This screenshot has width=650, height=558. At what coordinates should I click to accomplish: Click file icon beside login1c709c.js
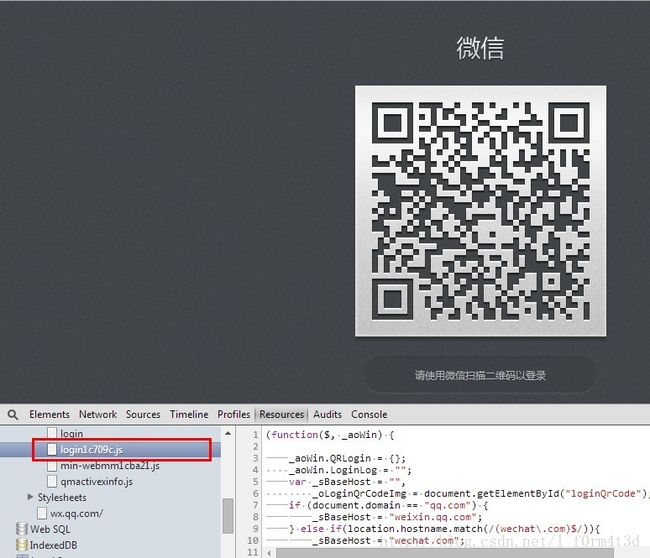click(52, 449)
